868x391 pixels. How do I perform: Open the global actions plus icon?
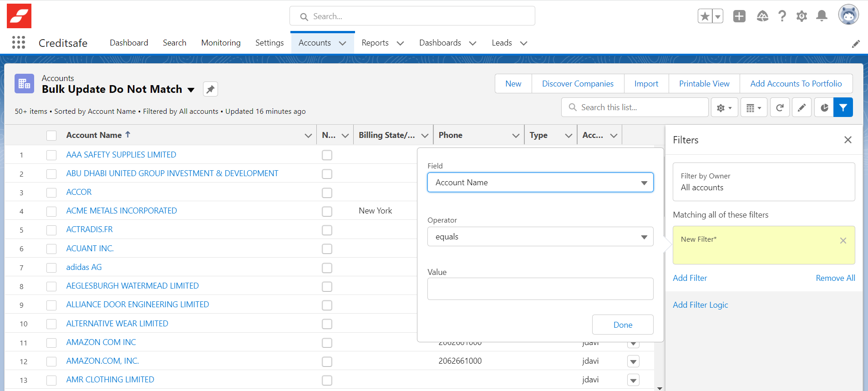[739, 16]
